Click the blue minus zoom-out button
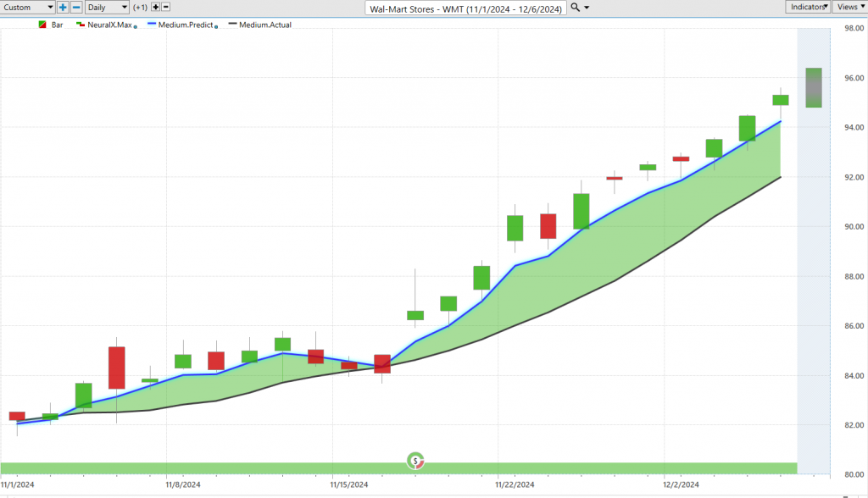 75,7
